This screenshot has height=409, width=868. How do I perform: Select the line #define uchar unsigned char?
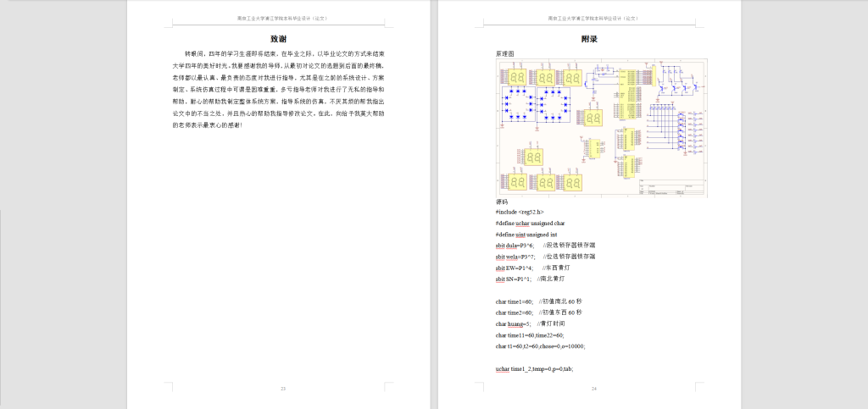pyautogui.click(x=531, y=224)
